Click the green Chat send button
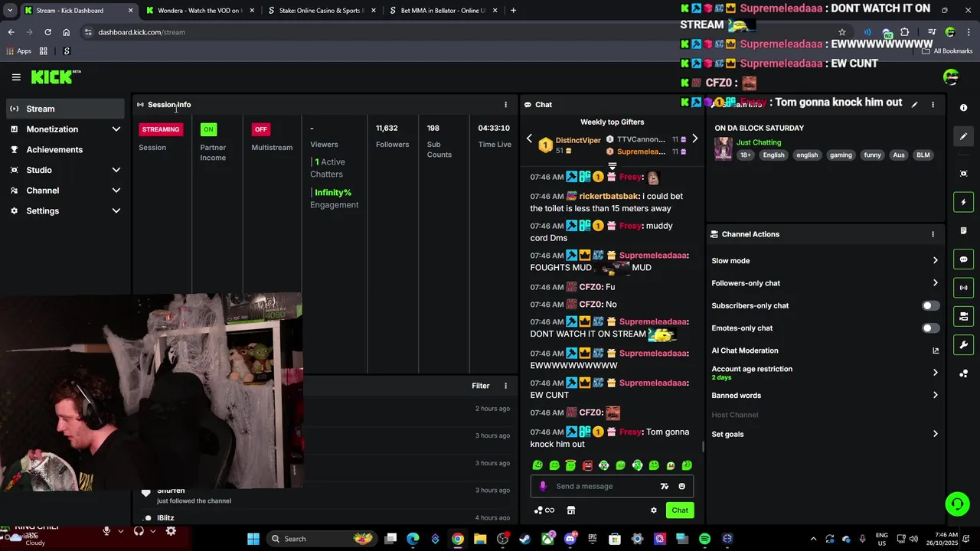The image size is (980, 551). (x=680, y=510)
